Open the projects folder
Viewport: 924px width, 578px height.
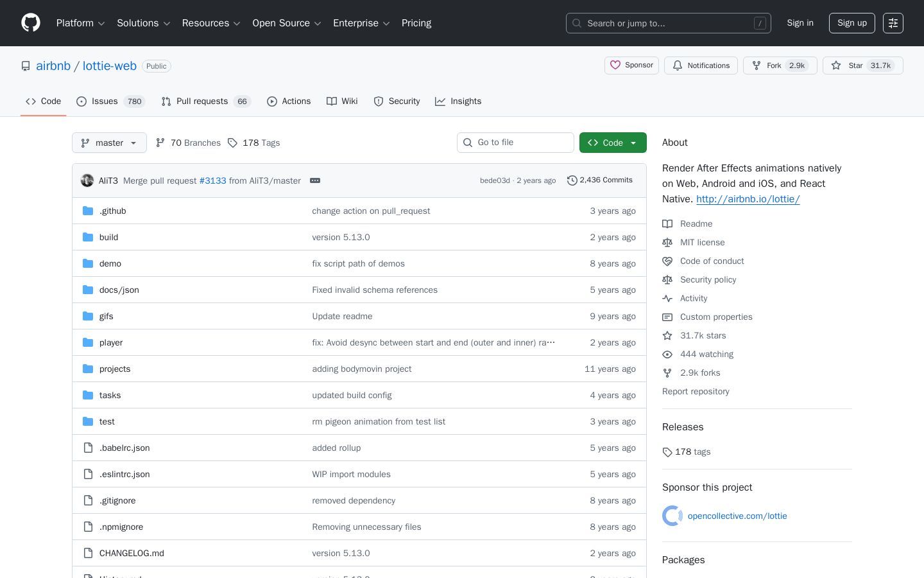coord(115,369)
